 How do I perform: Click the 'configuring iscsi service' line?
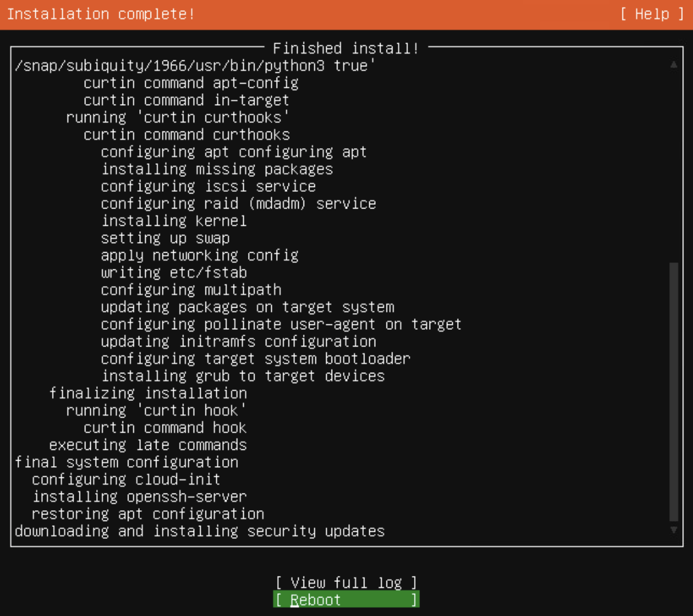[x=208, y=186]
